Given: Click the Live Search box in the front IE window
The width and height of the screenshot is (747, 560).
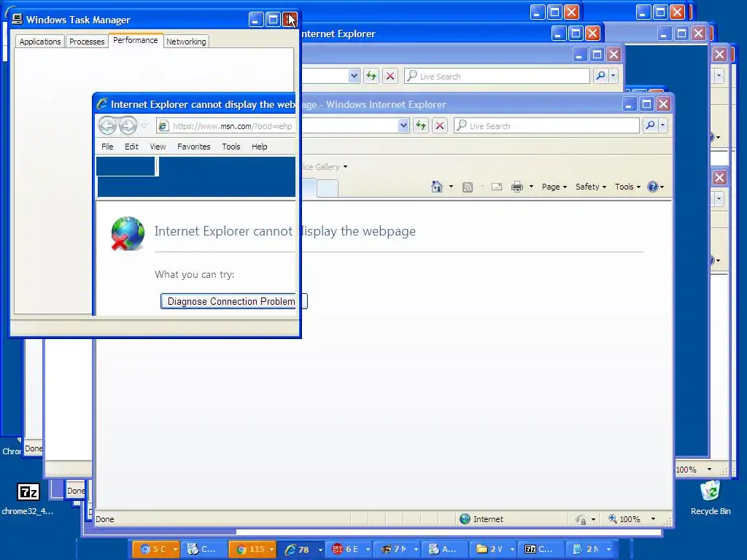Looking at the screenshot, I should (x=546, y=125).
